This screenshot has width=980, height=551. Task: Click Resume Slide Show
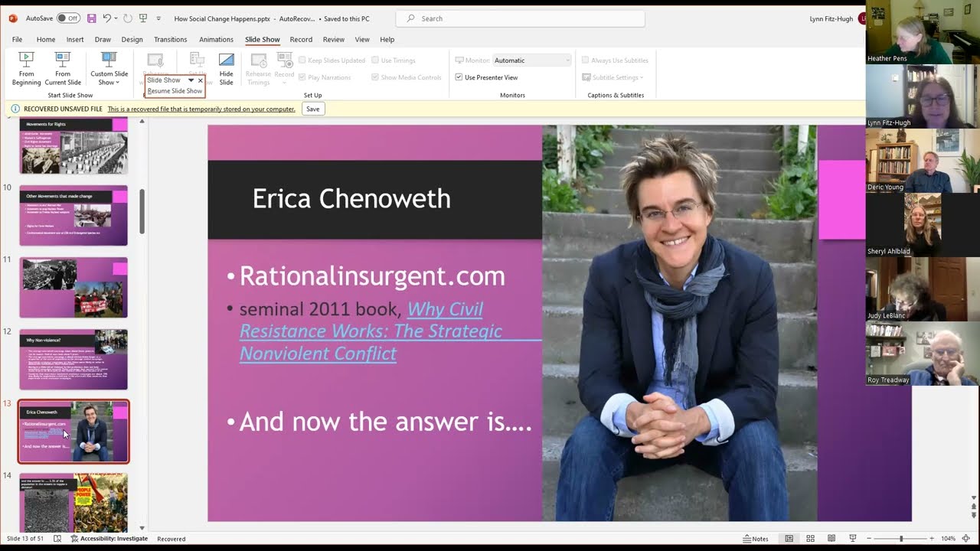[x=175, y=91]
